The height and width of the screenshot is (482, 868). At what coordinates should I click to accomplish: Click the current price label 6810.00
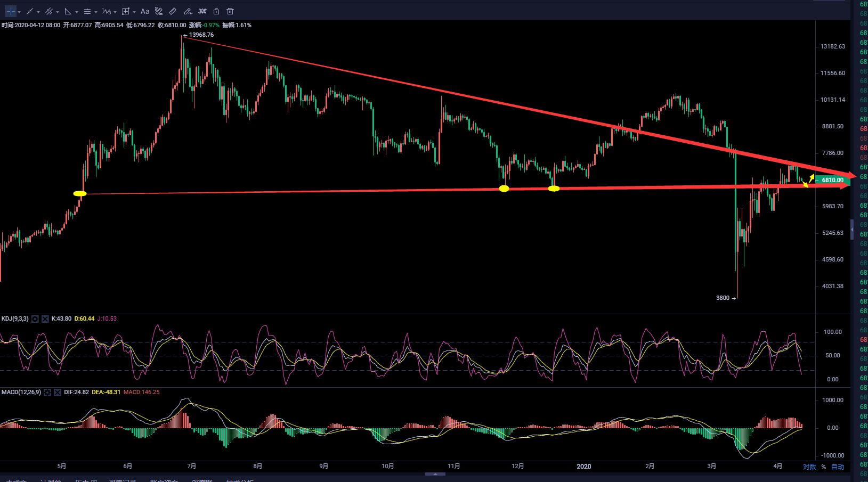[x=833, y=180]
